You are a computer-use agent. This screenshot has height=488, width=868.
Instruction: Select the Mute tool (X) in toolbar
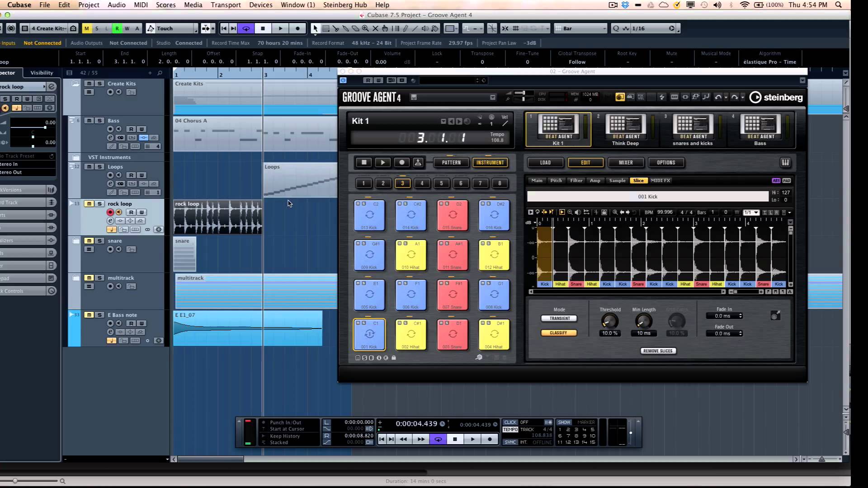[375, 28]
